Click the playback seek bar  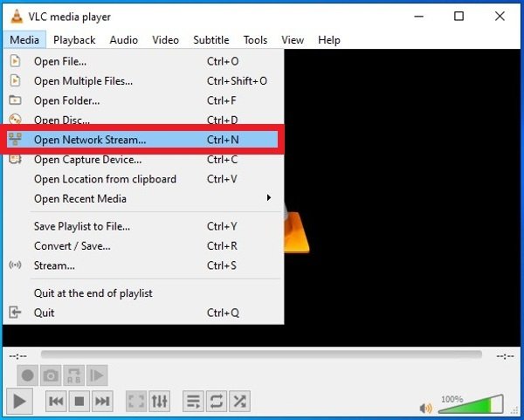tap(261, 355)
